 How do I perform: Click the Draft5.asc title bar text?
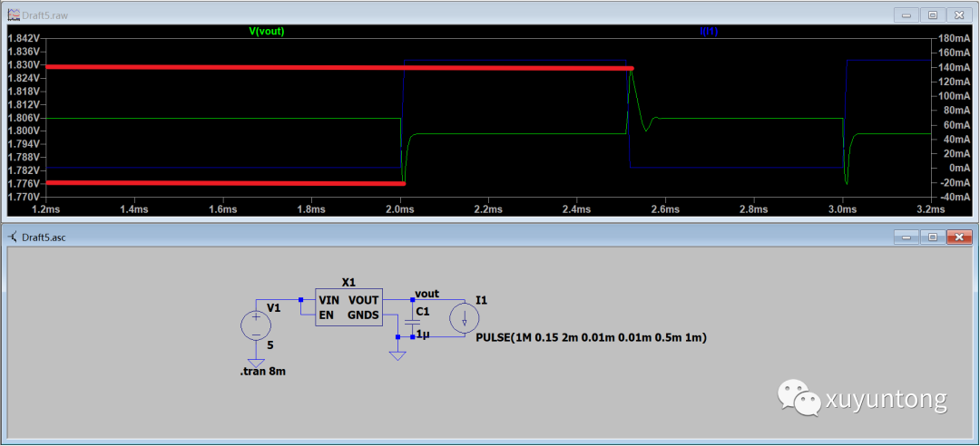[44, 238]
